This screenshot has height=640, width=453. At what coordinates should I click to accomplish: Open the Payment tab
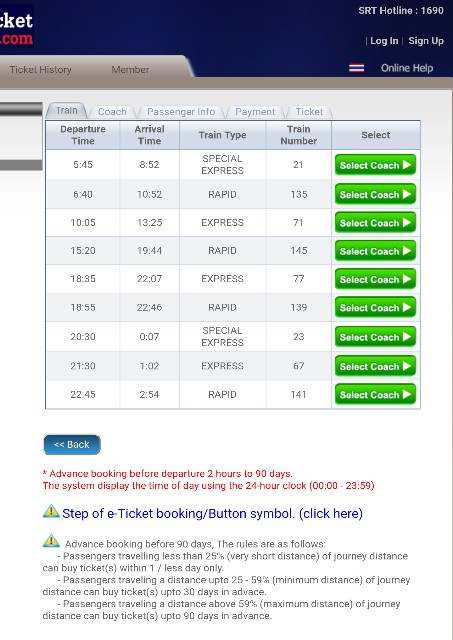255,112
